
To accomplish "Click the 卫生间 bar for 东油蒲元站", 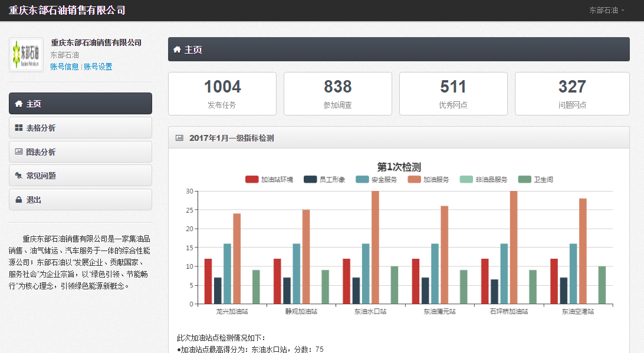I will click(464, 287).
